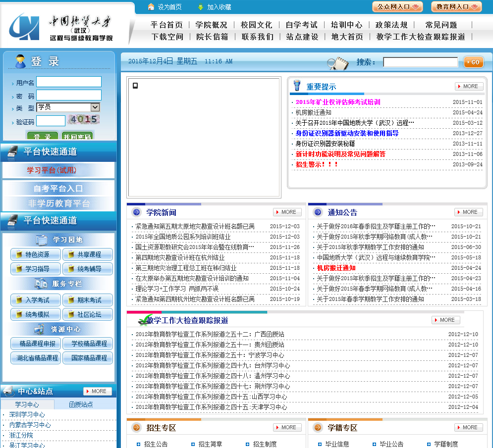Click the 重要提示 flashlight icon

click(x=296, y=86)
